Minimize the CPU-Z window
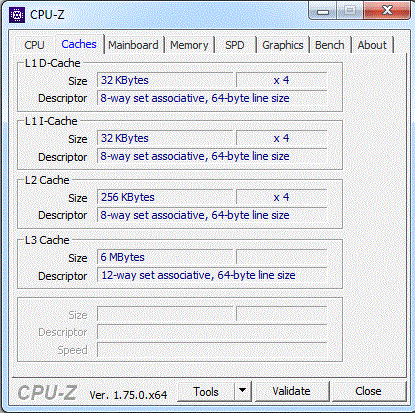415x413 pixels. click(x=323, y=11)
